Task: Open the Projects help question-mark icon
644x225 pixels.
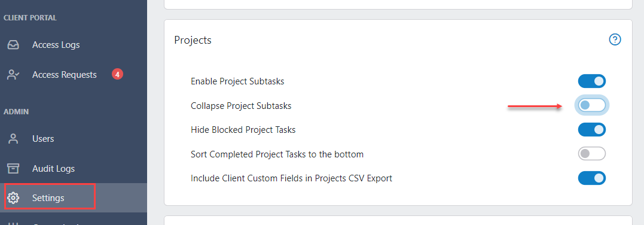Action: 615,40
